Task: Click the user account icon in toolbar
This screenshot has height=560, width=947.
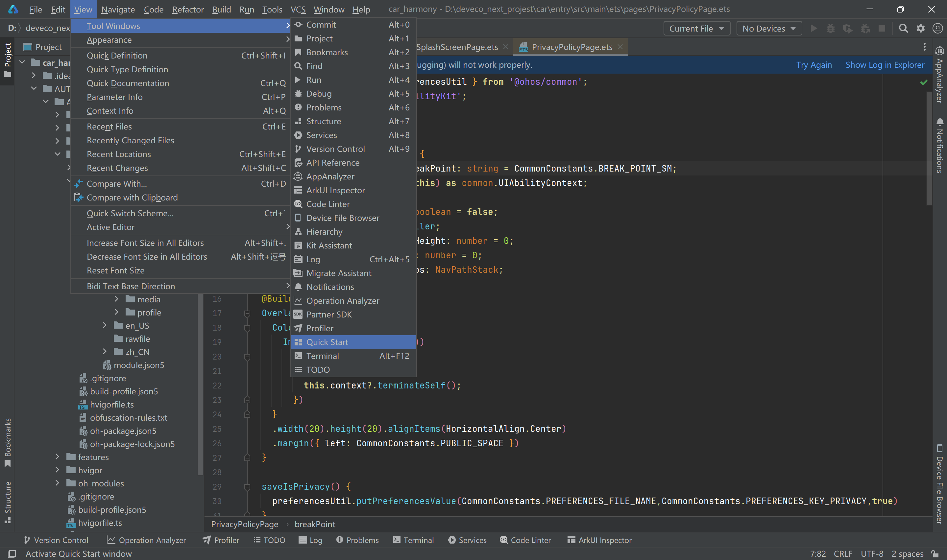Action: (x=937, y=29)
